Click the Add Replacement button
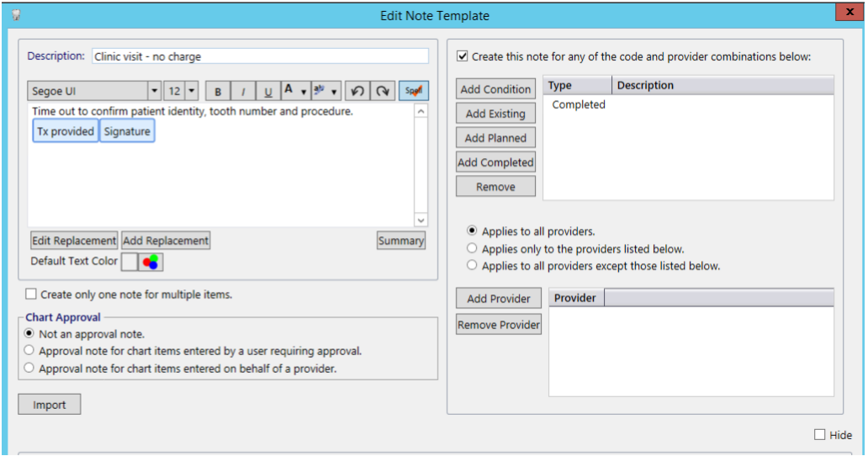868x456 pixels. tap(166, 241)
